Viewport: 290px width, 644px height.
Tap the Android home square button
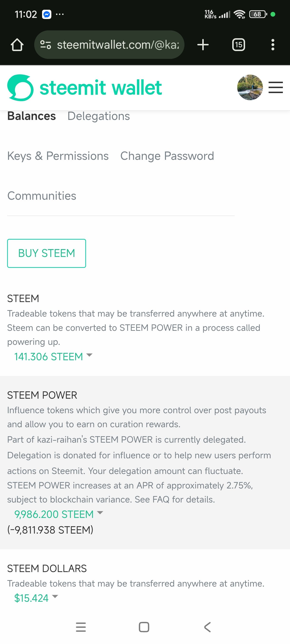coord(144,627)
